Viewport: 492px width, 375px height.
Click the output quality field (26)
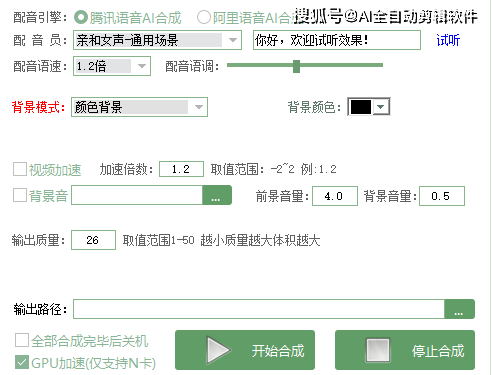(x=93, y=240)
